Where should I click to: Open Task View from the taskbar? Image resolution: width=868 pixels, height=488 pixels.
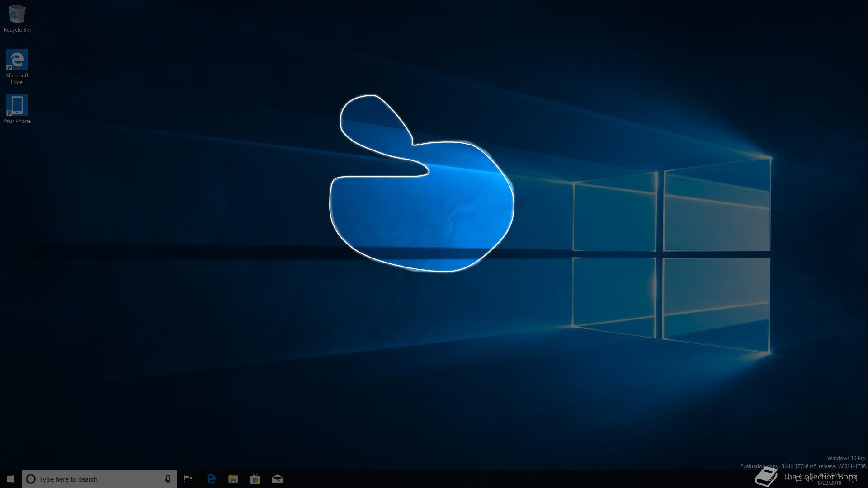(x=188, y=479)
